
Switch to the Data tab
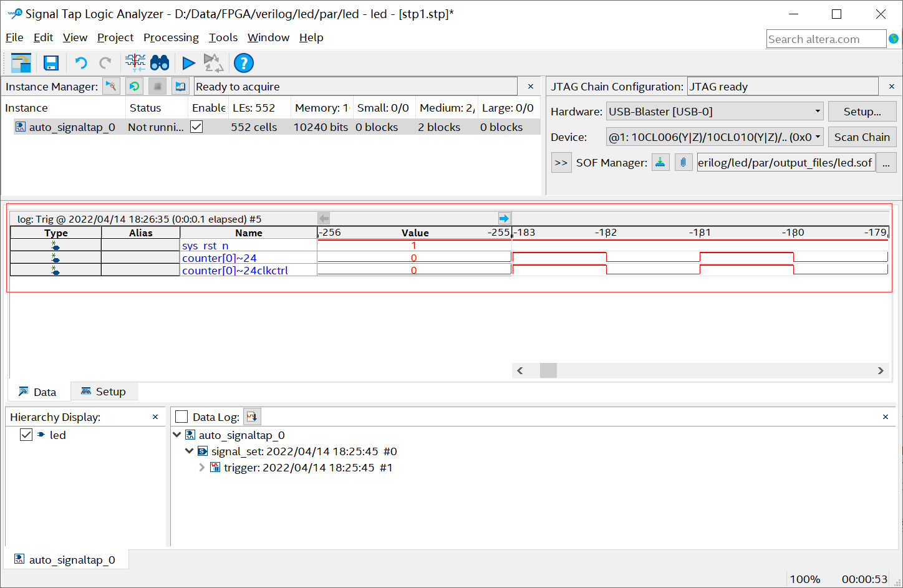pos(38,392)
